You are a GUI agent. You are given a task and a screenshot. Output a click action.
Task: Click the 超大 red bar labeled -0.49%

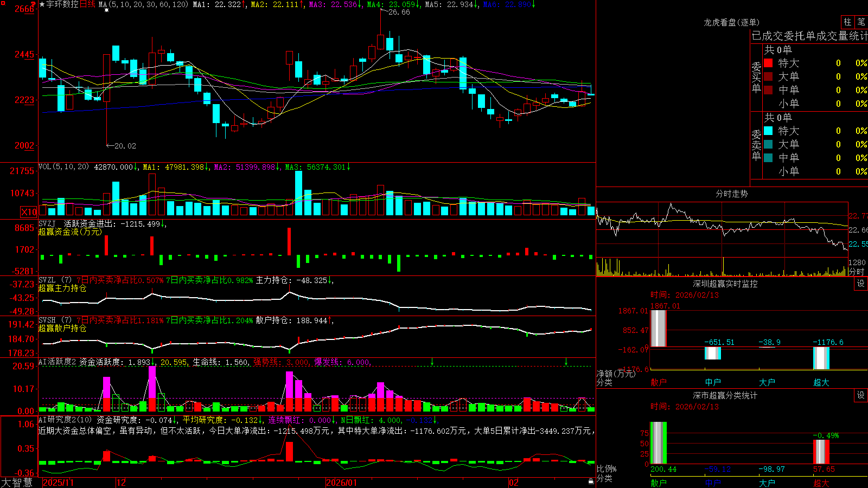click(x=821, y=452)
